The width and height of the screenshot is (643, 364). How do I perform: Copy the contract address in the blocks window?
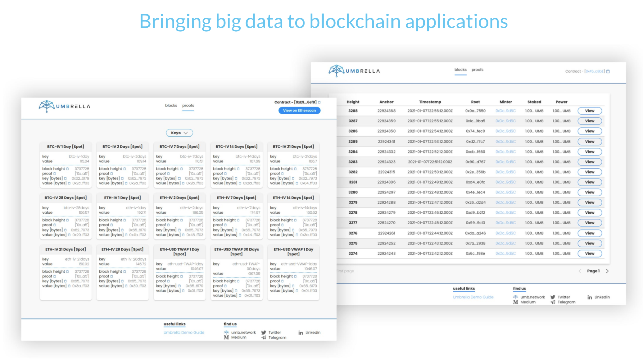[x=608, y=71]
